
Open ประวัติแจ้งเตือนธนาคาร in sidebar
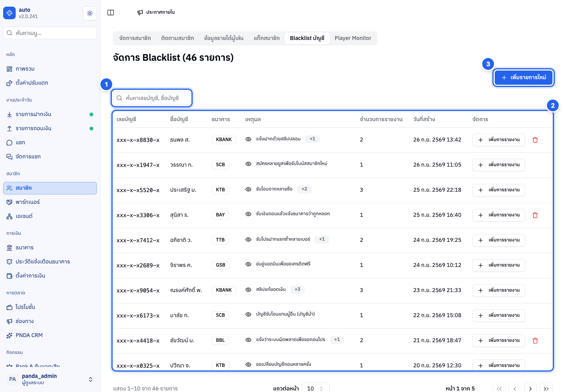pos(50,262)
